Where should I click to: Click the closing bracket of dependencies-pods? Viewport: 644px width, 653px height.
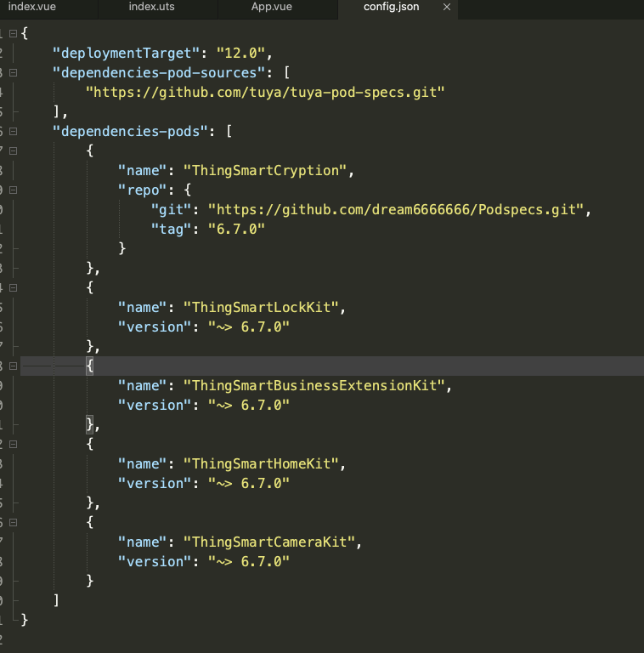57,600
